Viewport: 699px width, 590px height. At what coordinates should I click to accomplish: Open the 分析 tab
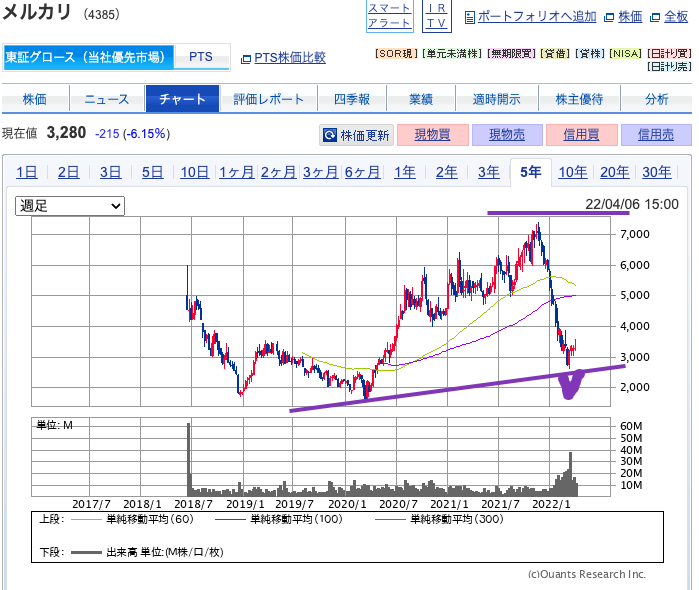coord(657,99)
